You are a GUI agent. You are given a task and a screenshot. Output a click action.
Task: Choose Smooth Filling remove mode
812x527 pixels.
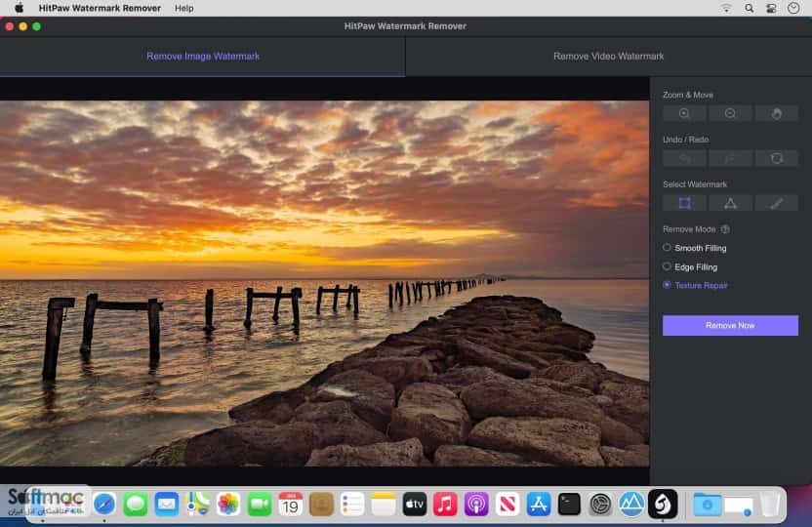695,248
